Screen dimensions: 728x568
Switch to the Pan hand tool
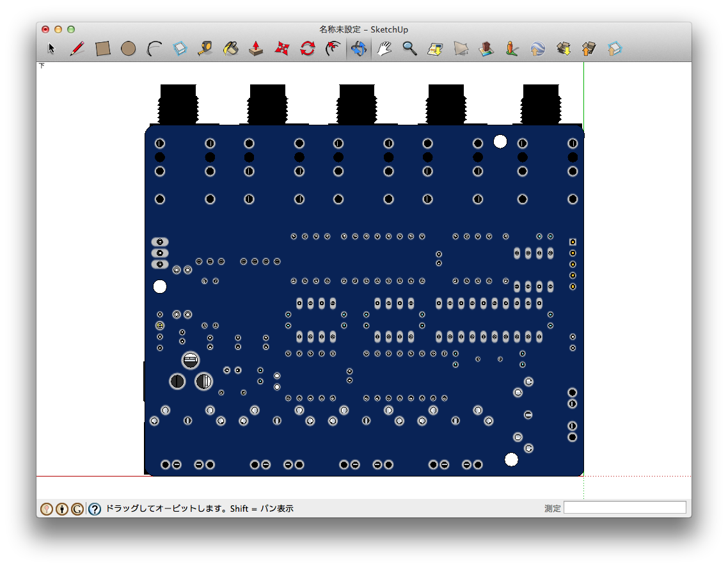tap(384, 49)
